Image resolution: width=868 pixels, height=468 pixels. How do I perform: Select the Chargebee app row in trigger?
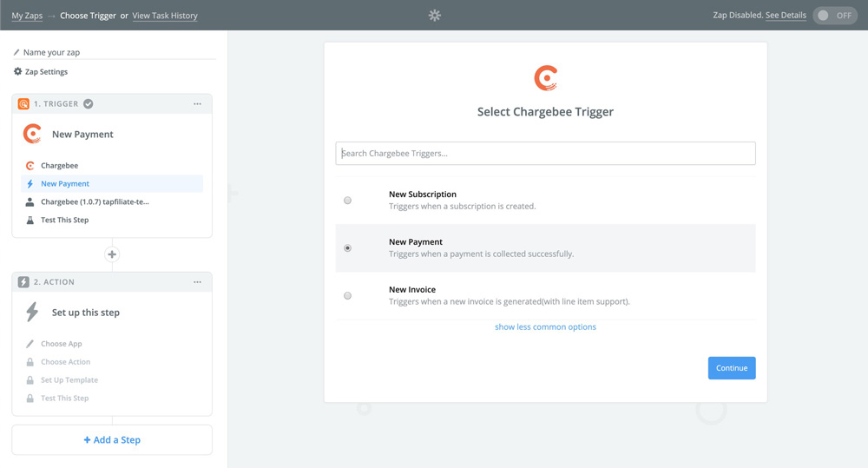[x=112, y=166]
